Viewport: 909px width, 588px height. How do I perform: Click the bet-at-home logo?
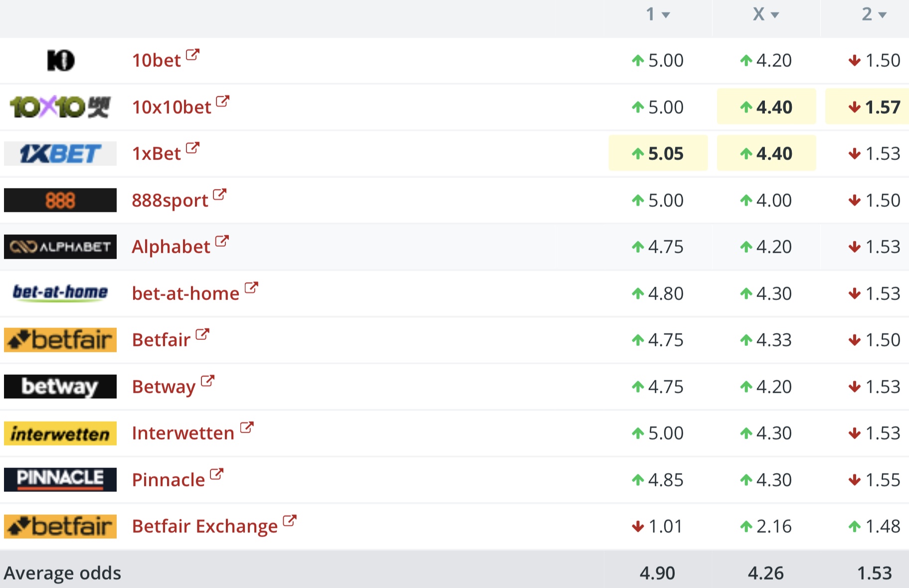pyautogui.click(x=60, y=293)
